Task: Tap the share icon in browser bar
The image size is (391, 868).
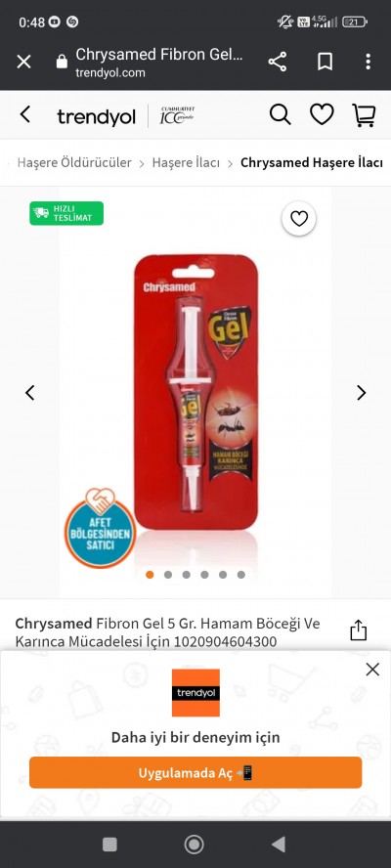Action: (278, 62)
